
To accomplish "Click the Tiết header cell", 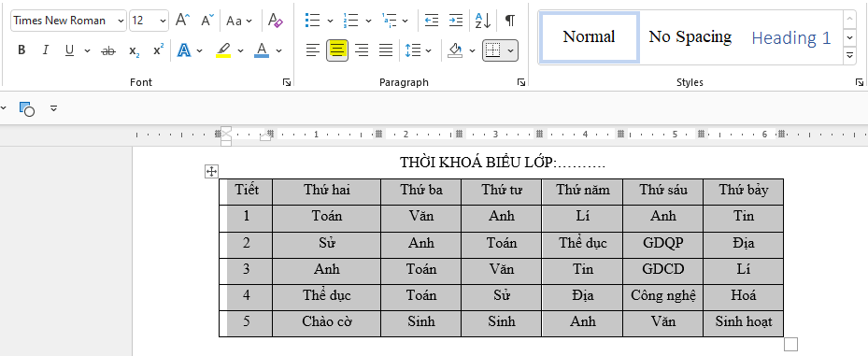I will point(247,192).
